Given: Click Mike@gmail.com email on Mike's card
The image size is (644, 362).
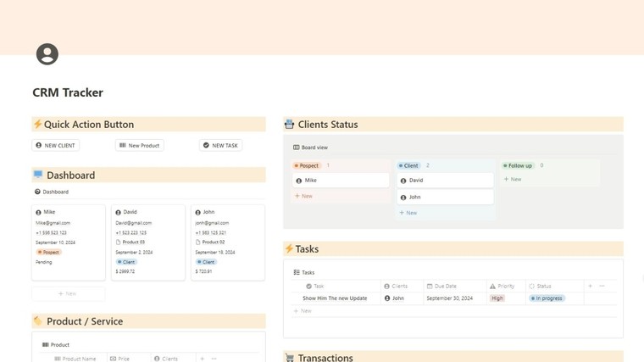Looking at the screenshot, I should pos(53,223).
